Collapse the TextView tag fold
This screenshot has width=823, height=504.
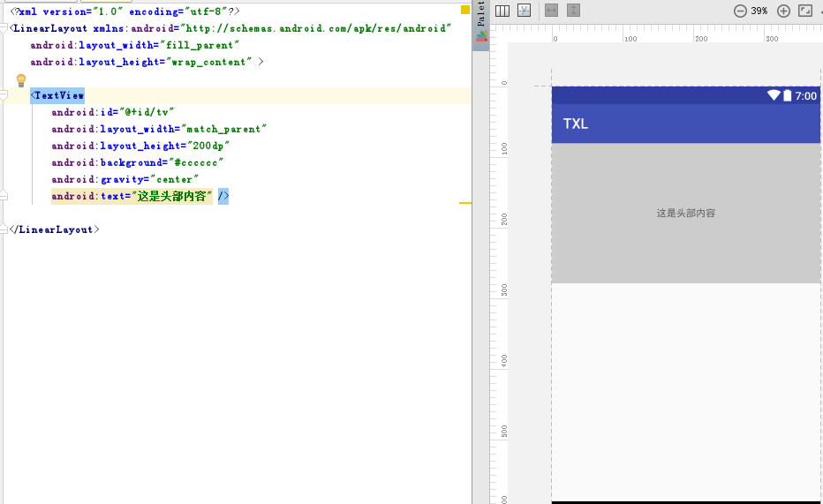click(x=4, y=95)
